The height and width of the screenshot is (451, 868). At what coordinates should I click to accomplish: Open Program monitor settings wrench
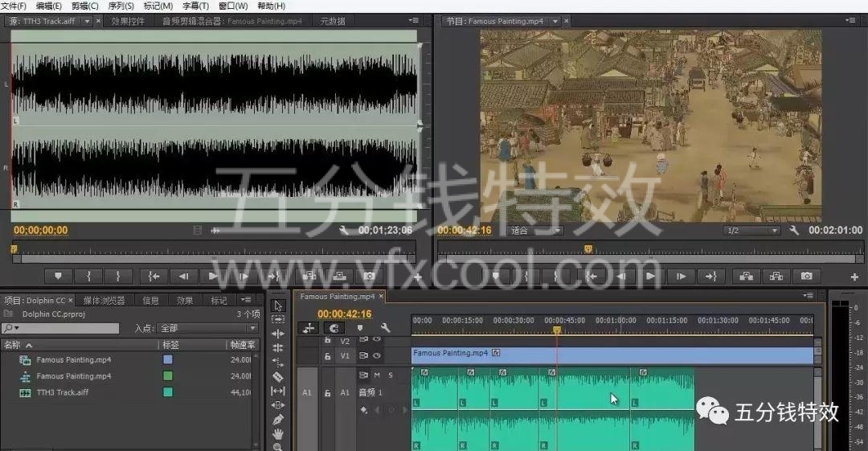pyautogui.click(x=794, y=230)
